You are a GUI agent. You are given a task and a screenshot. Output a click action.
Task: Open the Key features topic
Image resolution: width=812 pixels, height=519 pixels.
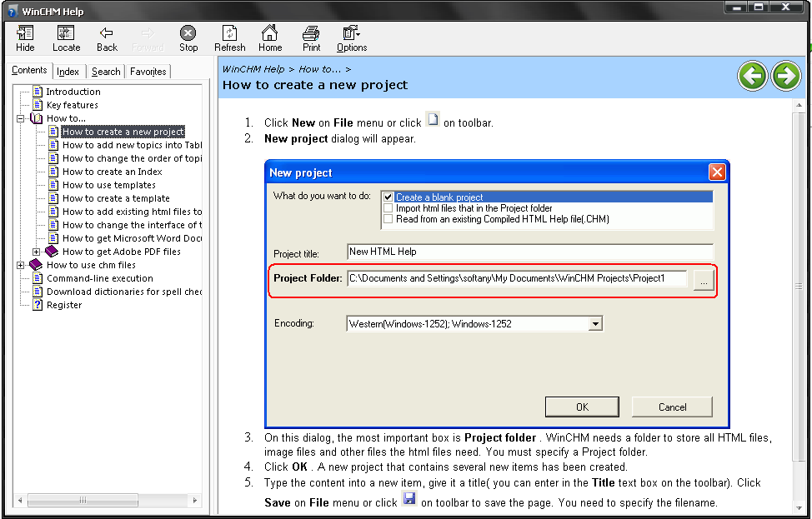tap(73, 105)
